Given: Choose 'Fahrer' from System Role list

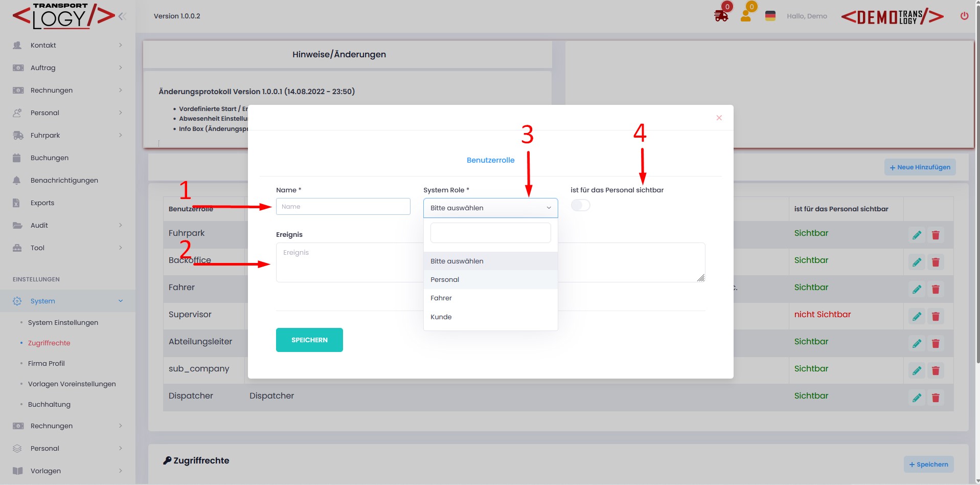Looking at the screenshot, I should [x=441, y=298].
